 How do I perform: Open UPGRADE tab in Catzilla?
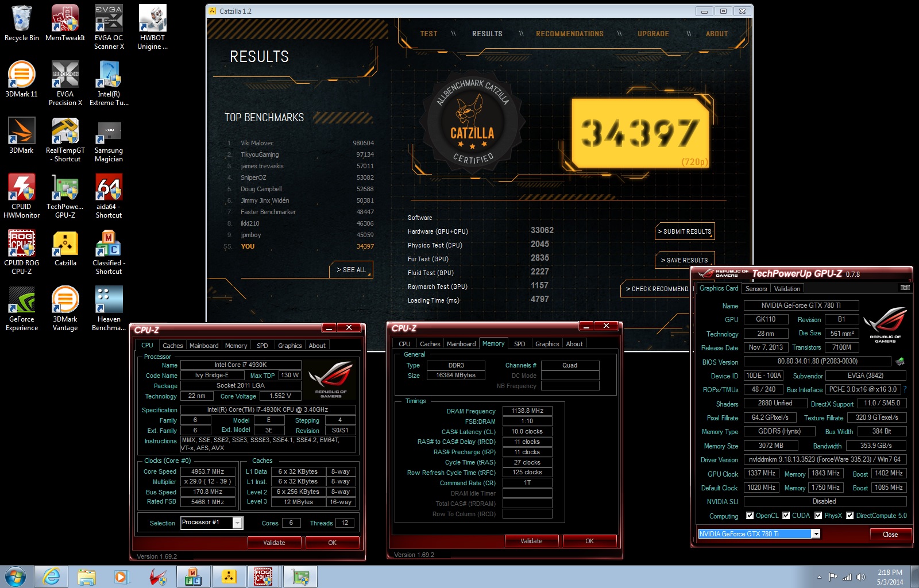653,34
